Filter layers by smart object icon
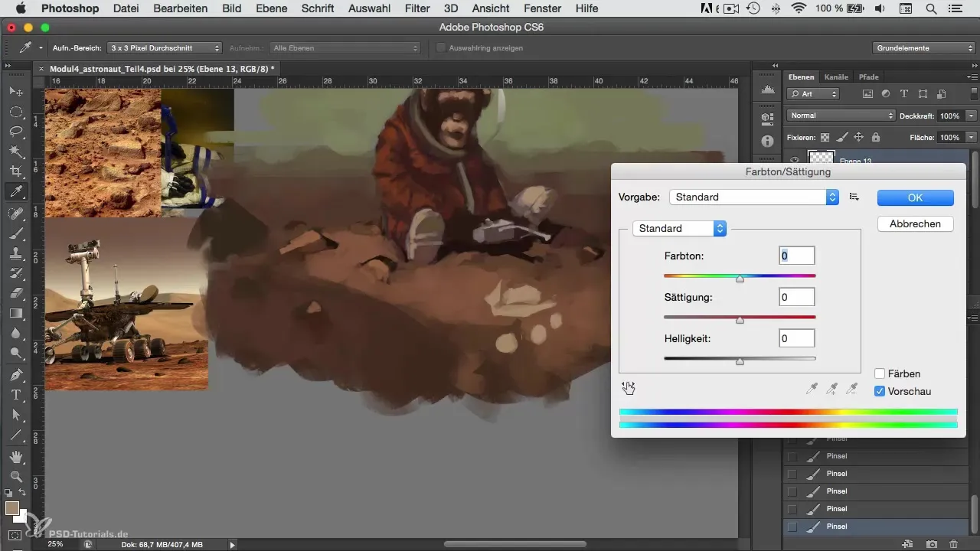Screen dimensions: 980x551 (940, 94)
